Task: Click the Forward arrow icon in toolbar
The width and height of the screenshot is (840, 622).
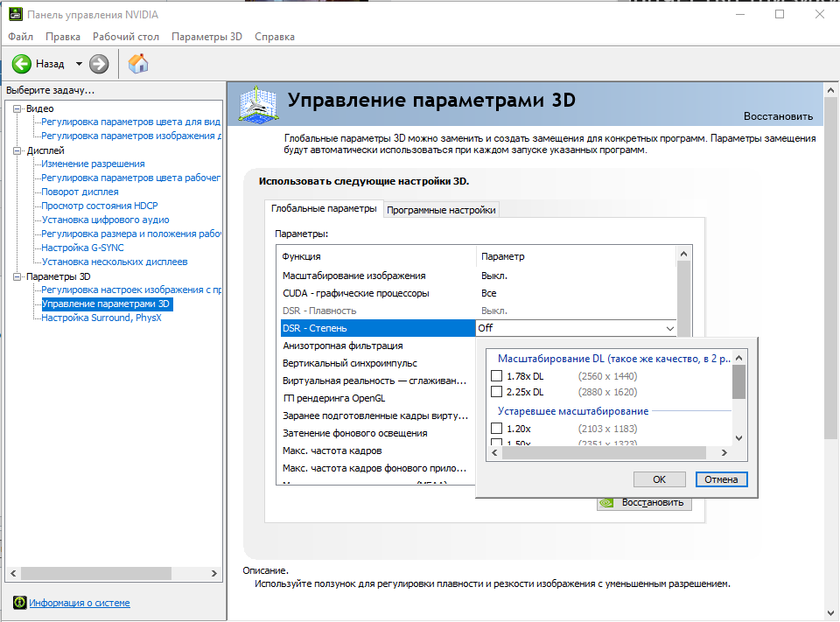Action: pos(99,64)
